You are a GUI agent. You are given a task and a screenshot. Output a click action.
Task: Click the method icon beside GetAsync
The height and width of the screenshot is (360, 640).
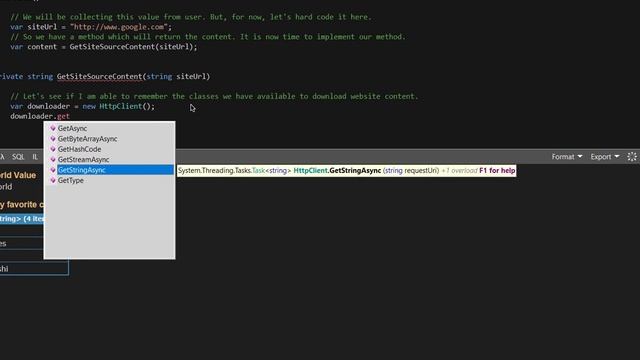coord(53,128)
